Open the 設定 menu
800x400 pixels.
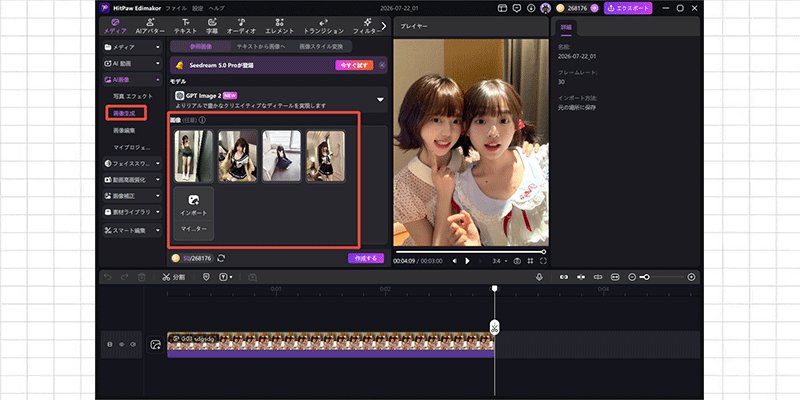(x=197, y=8)
